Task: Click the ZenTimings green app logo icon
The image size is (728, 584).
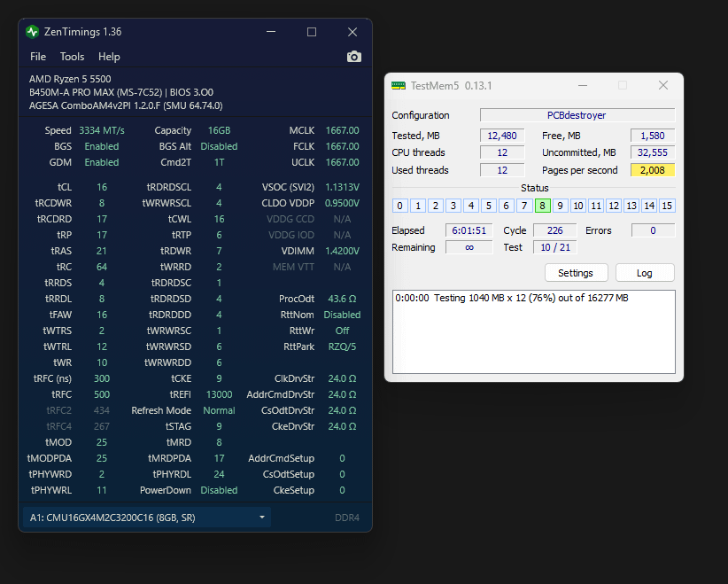Action: coord(33,32)
